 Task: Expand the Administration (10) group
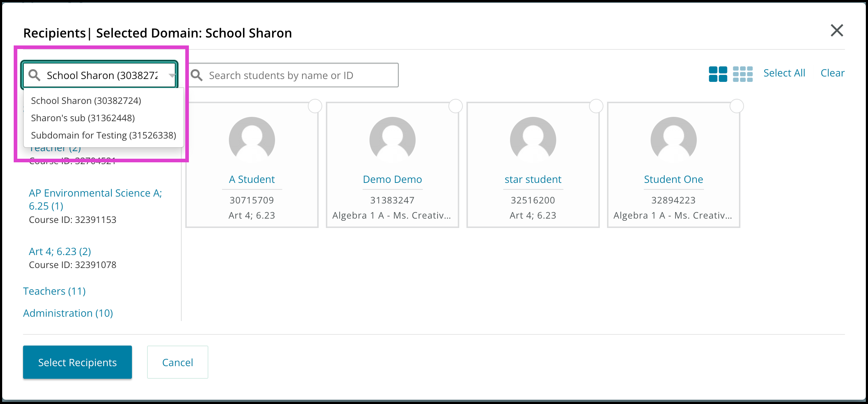[x=68, y=313]
